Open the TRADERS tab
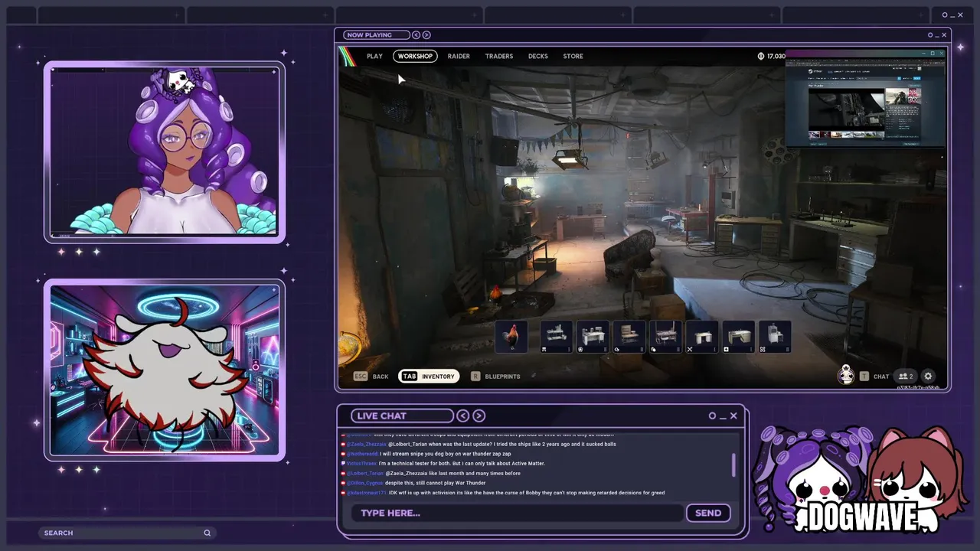Image resolution: width=980 pixels, height=551 pixels. click(499, 56)
